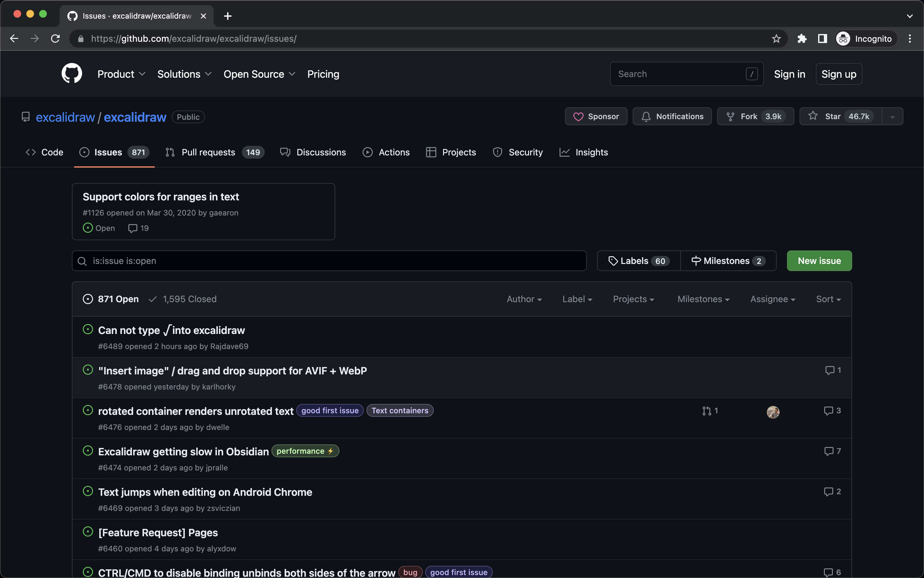Click the green New issue button

(x=819, y=261)
